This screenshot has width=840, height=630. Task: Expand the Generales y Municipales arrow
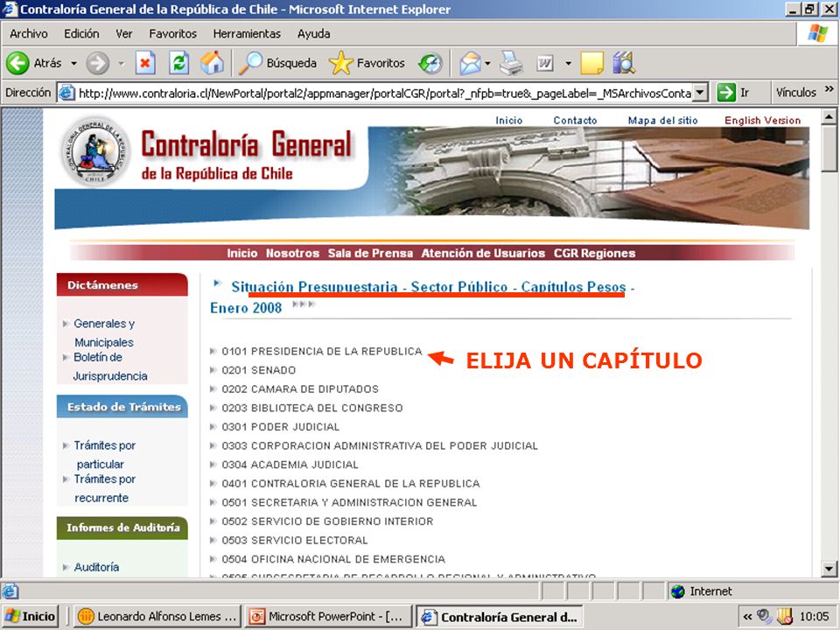tap(66, 324)
